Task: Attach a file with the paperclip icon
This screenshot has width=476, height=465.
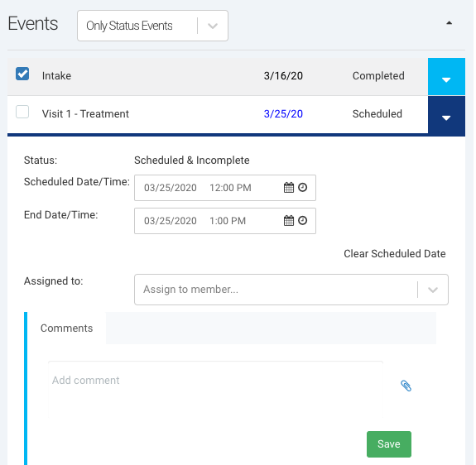Action: (406, 386)
